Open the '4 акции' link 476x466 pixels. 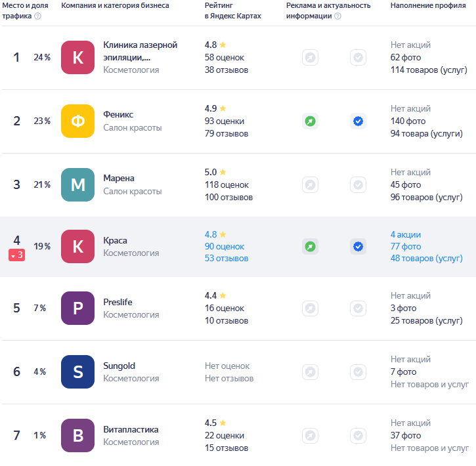[406, 234]
